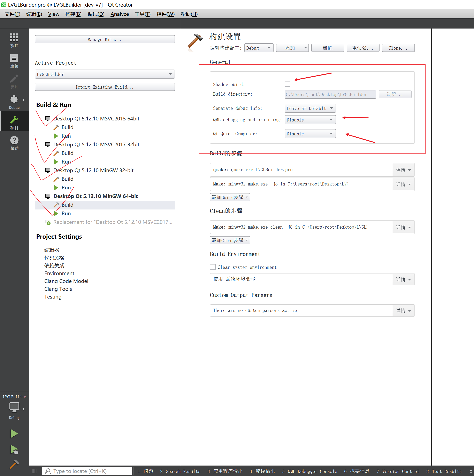474x476 pixels.
Task: Open the Active Project selector dropdown
Action: click(105, 74)
